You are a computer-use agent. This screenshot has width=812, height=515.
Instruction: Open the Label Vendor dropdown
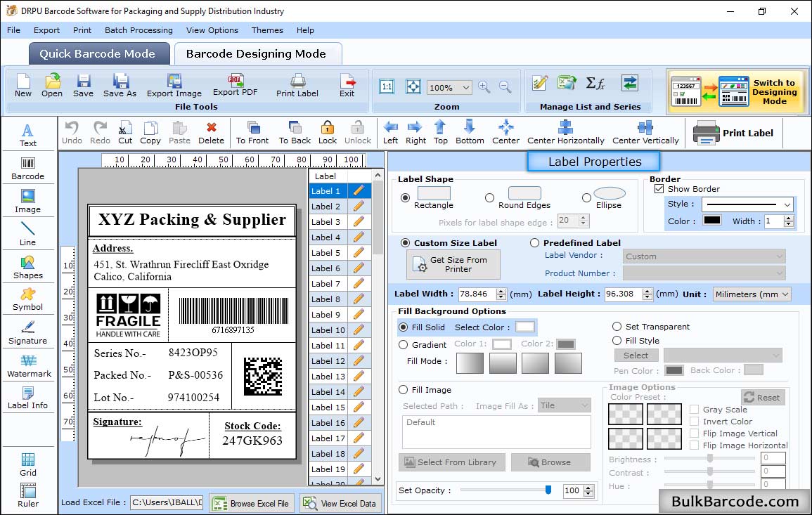[704, 256]
